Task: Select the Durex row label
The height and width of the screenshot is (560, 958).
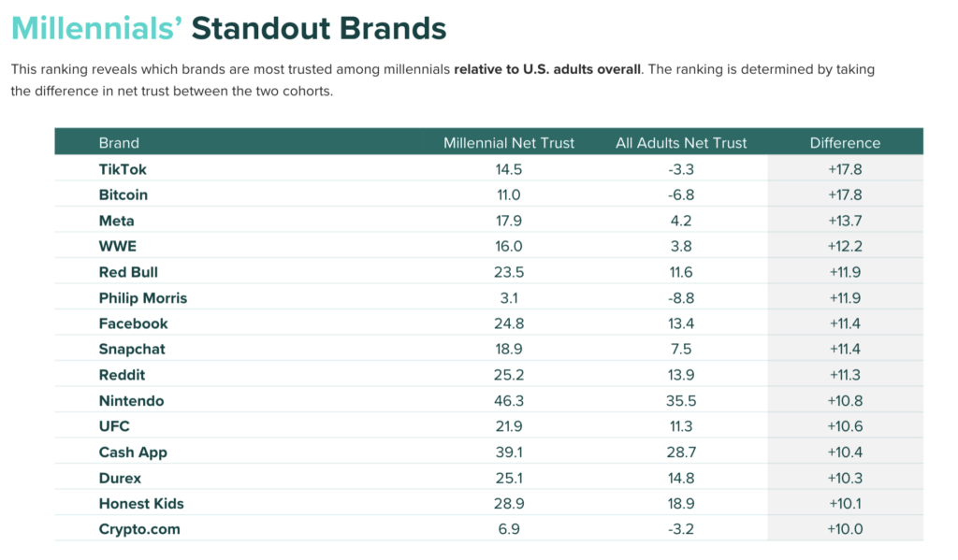Action: click(x=121, y=478)
